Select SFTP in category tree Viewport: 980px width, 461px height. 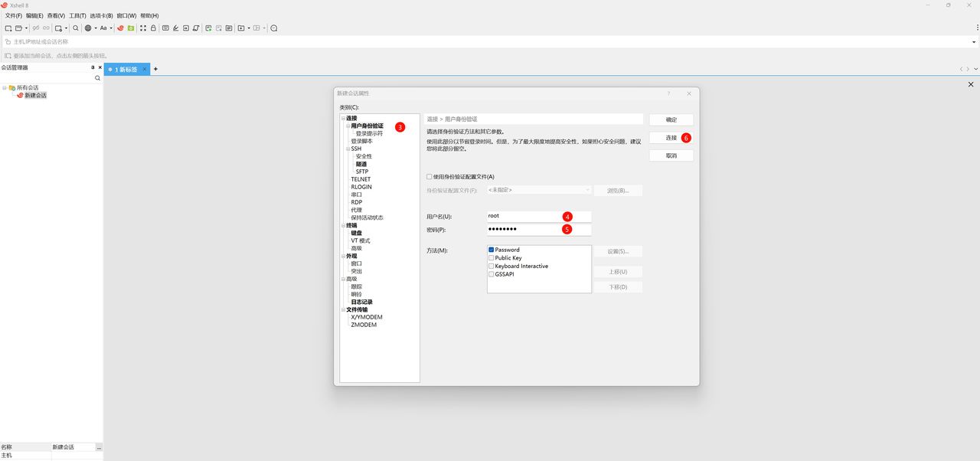click(362, 172)
